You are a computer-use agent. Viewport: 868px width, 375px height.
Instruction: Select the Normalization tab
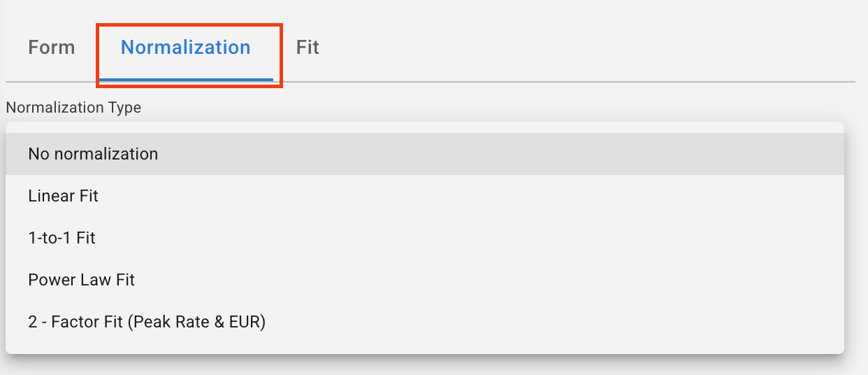click(x=185, y=48)
